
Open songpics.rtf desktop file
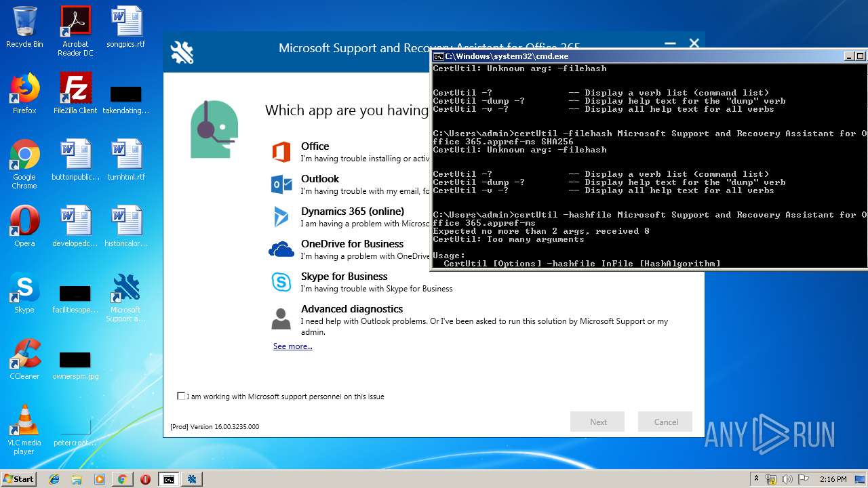126,27
